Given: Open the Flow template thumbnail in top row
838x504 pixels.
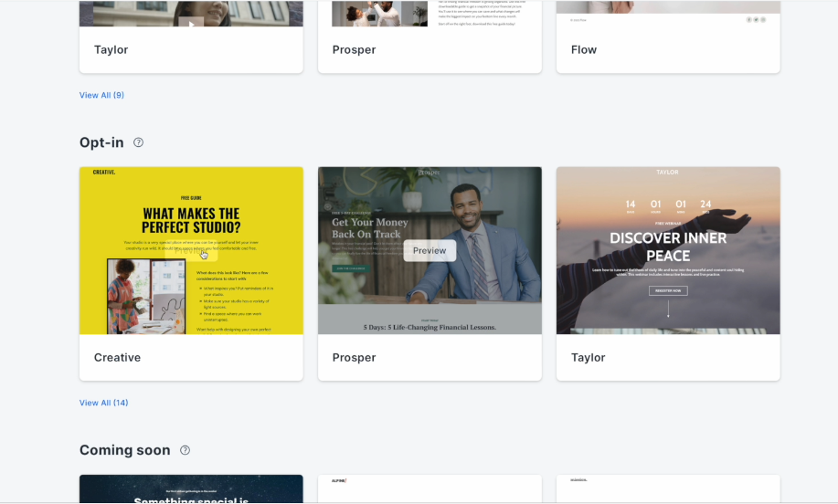Looking at the screenshot, I should click(x=668, y=13).
